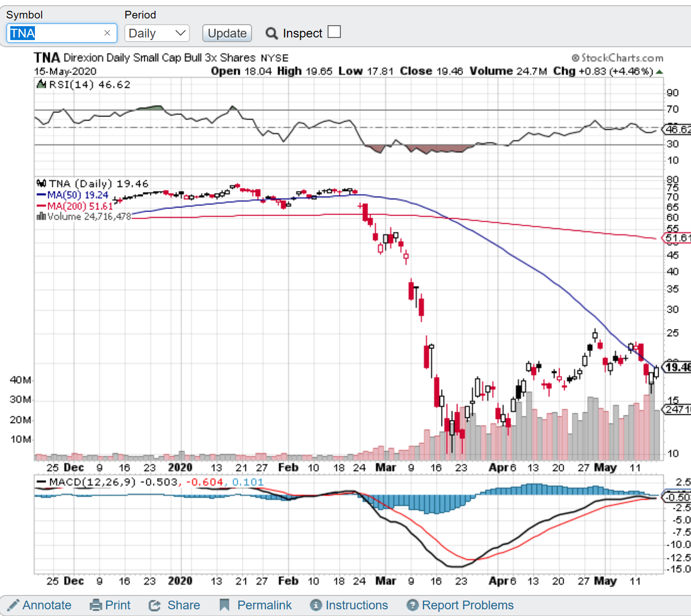This screenshot has height=616, width=691.
Task: Click the 51.61 MA(200) tag on right axis
Action: click(678, 238)
